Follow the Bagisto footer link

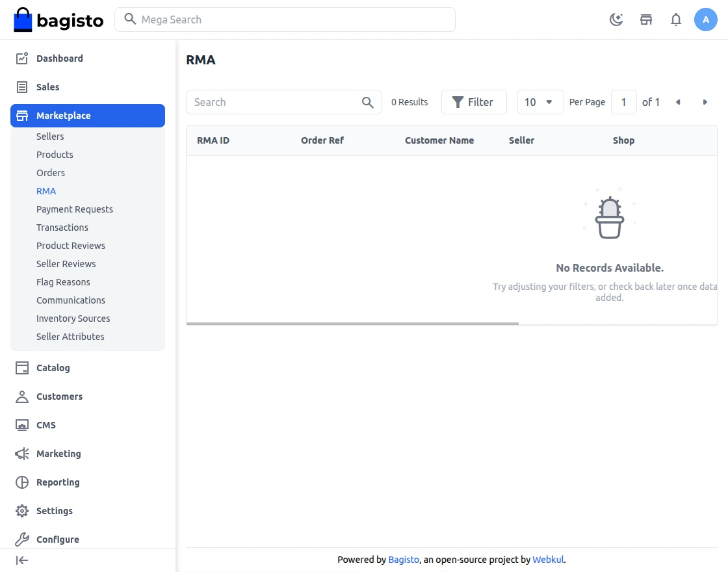(404, 560)
